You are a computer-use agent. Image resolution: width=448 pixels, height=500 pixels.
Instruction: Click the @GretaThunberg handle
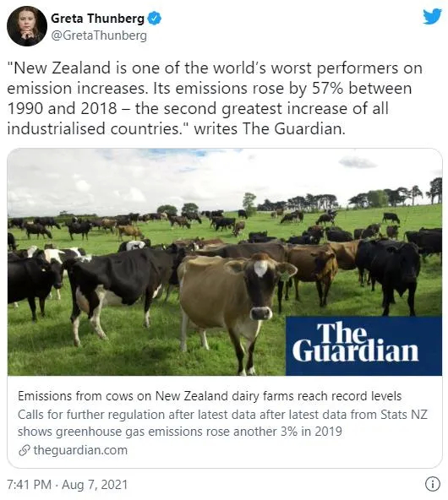point(99,35)
